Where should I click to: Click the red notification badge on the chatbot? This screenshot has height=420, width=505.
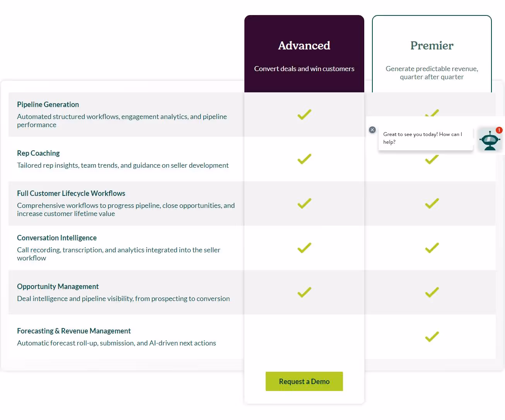coord(499,130)
